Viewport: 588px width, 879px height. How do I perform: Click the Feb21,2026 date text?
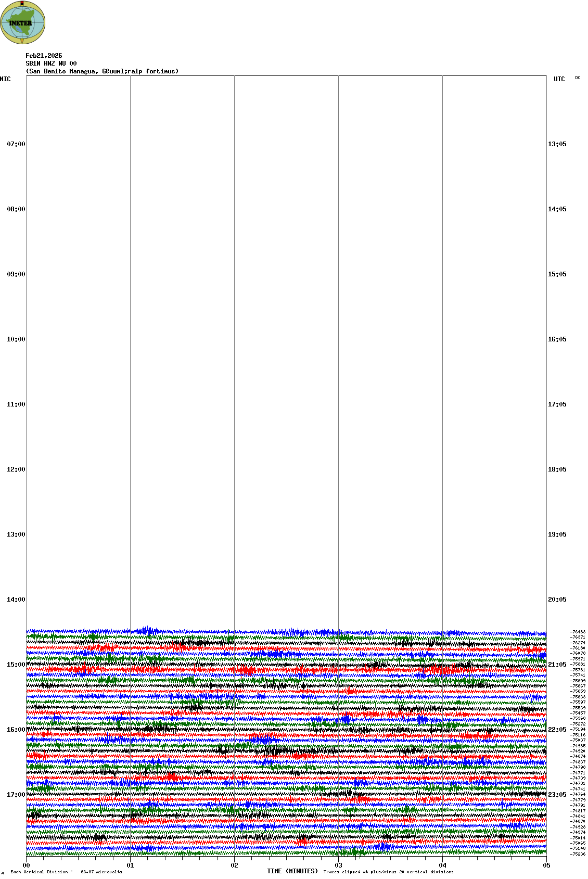click(44, 56)
